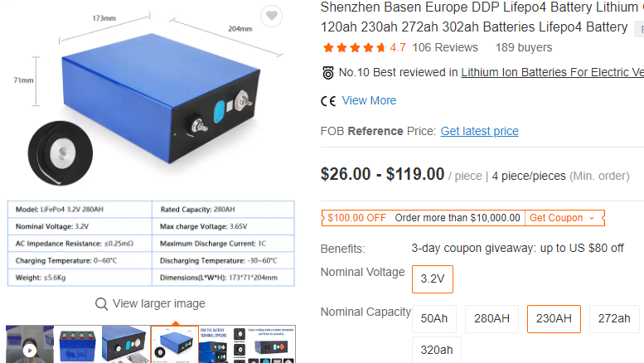Select the 3.2V nominal voltage option
Screen dimensions: 644x363
coord(433,279)
